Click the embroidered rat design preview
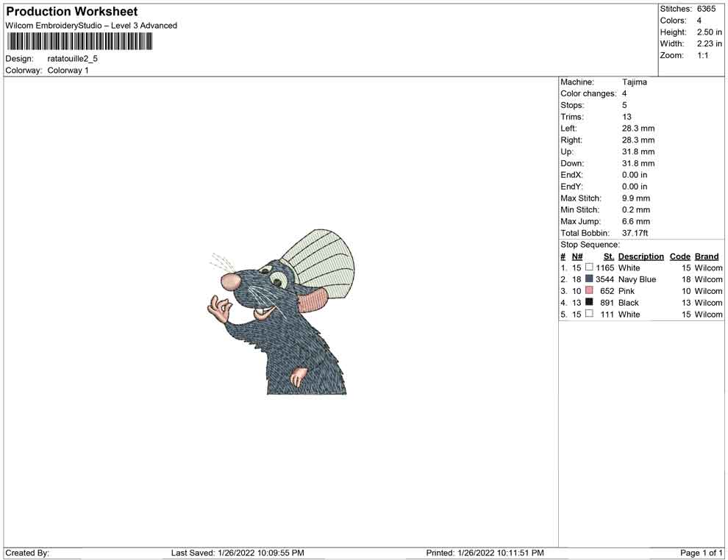 click(281, 312)
